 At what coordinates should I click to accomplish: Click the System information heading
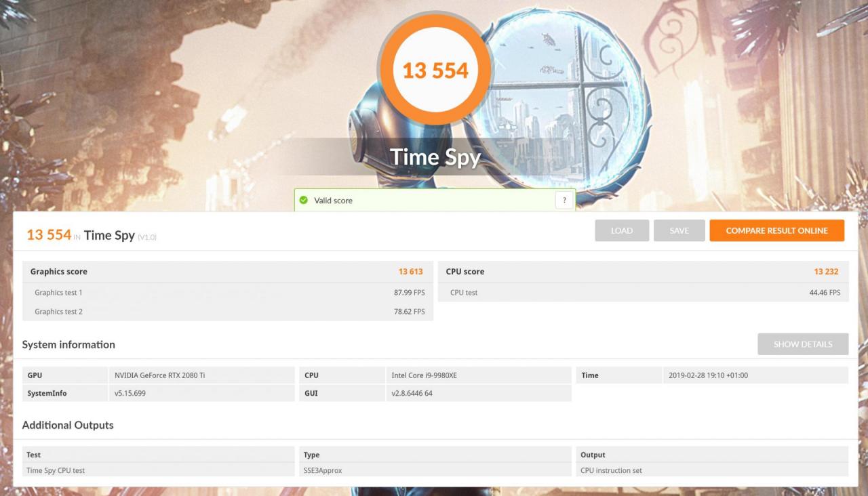pos(68,344)
